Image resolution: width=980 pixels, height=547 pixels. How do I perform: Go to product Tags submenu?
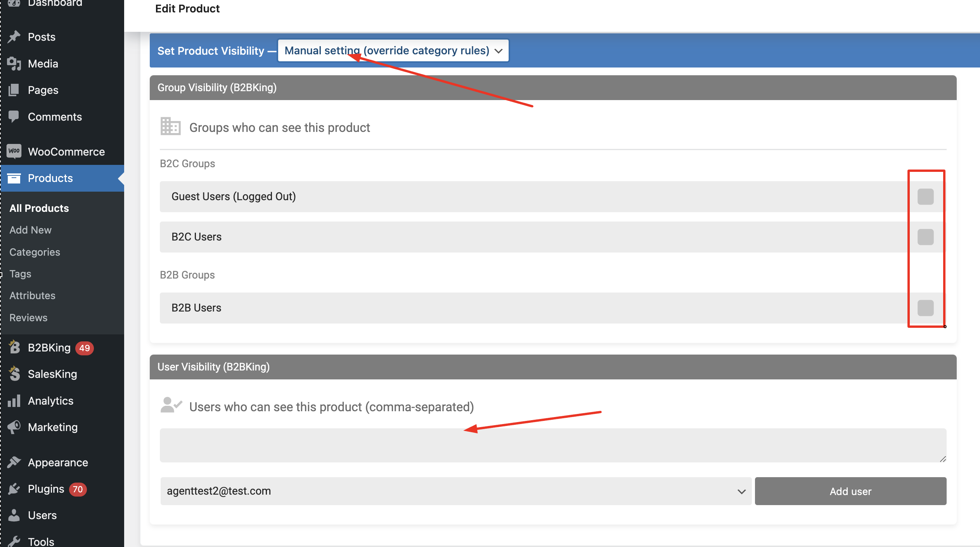[x=20, y=274]
